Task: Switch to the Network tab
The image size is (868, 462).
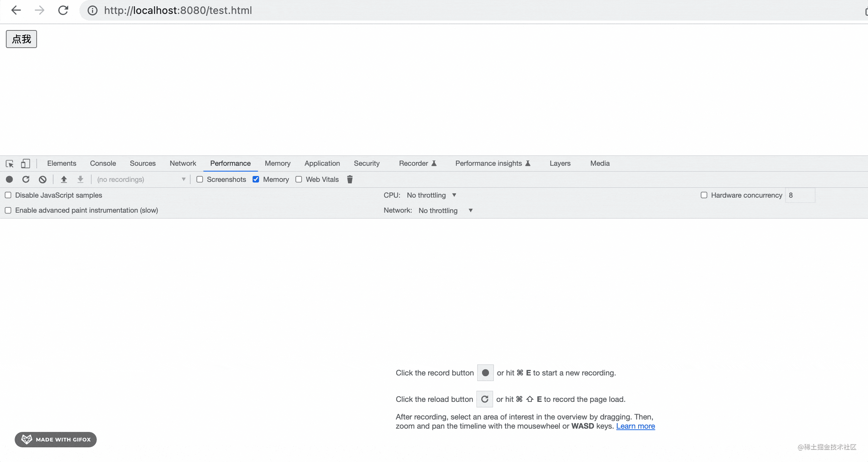Action: (x=183, y=164)
